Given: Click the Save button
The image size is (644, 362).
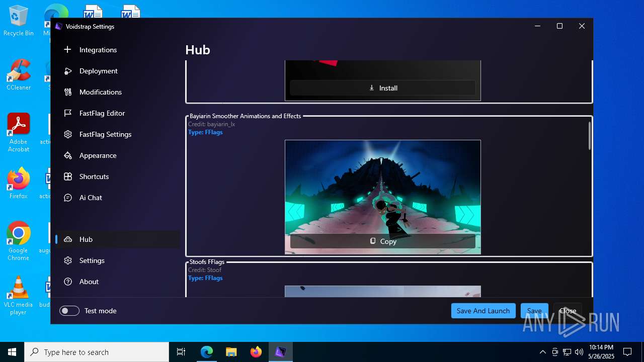Looking at the screenshot, I should click(534, 311).
